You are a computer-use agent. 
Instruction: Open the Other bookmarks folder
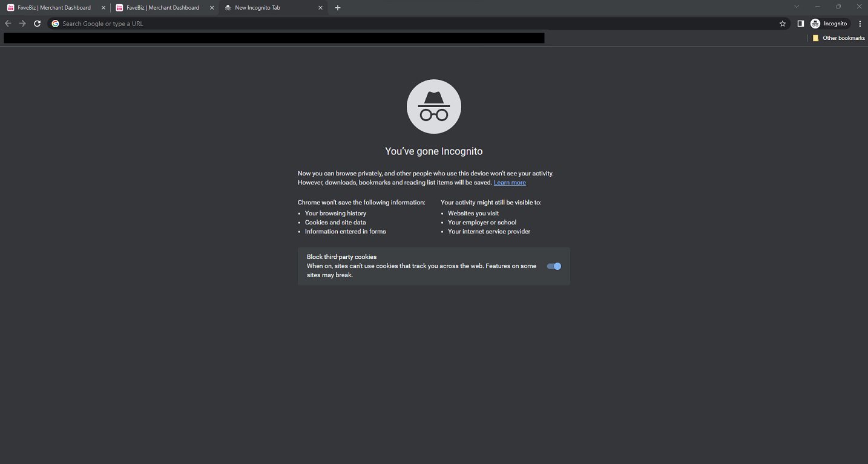click(x=838, y=38)
